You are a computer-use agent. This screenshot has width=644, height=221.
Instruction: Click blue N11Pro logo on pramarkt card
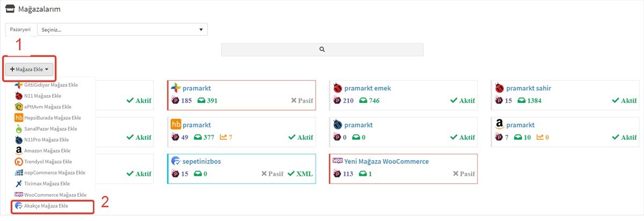click(338, 125)
